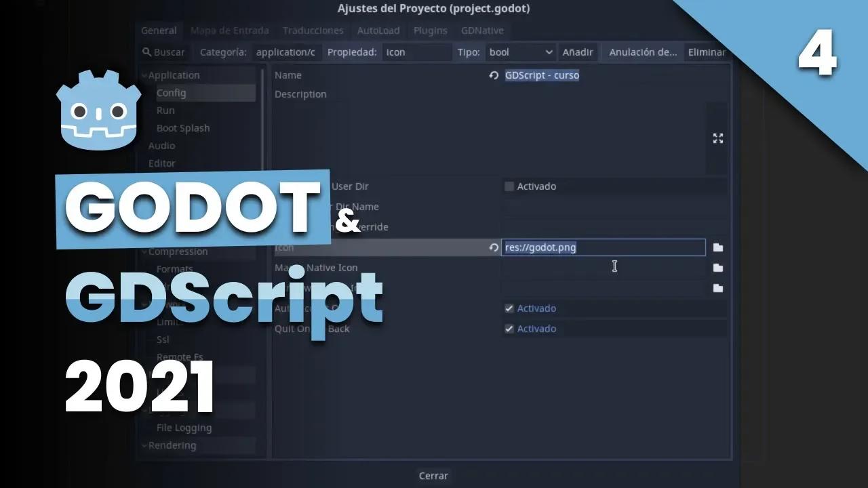Select the Boot Splash item in the sidebar
Viewport: 868px width, 488px height.
click(x=182, y=128)
